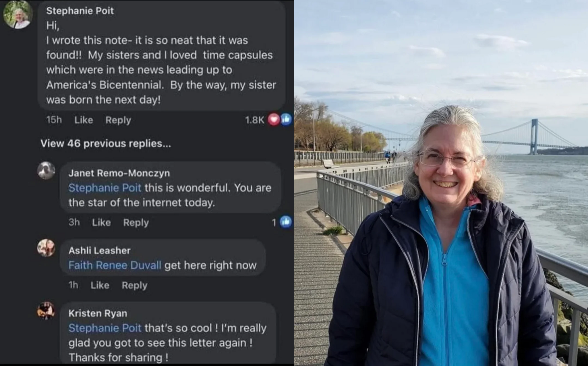Like Stephanie Poit's top comment
The image size is (588, 366).
pos(84,120)
